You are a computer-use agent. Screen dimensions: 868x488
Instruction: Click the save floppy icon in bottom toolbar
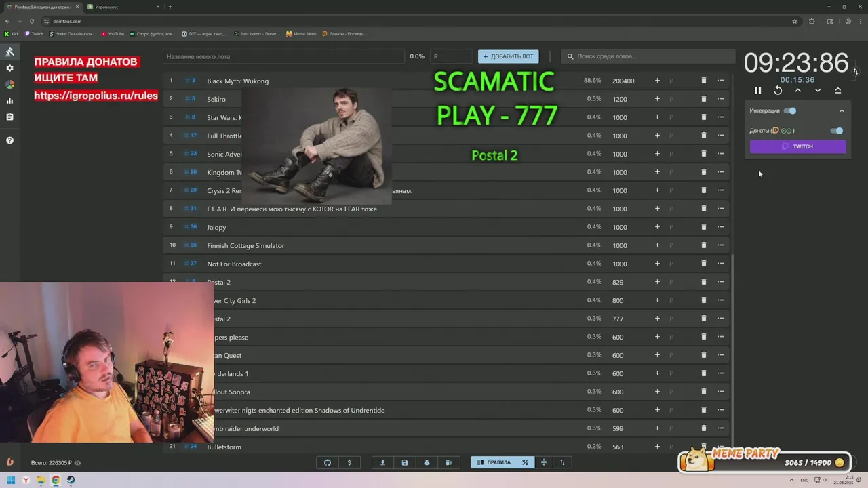point(405,463)
